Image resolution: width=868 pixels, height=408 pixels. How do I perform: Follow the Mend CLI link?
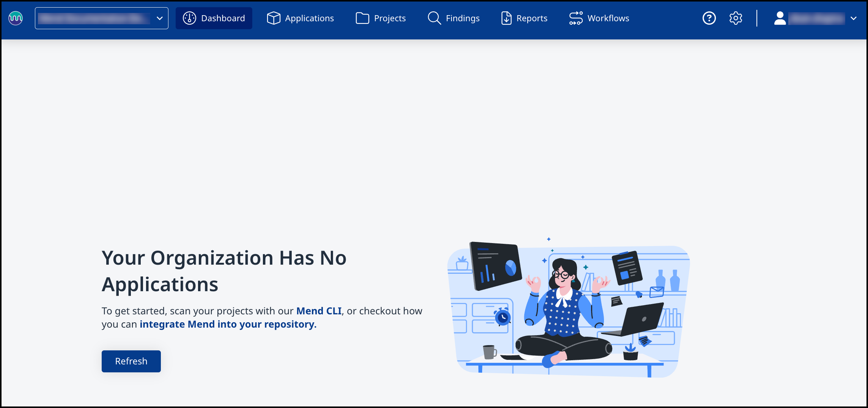coord(319,311)
